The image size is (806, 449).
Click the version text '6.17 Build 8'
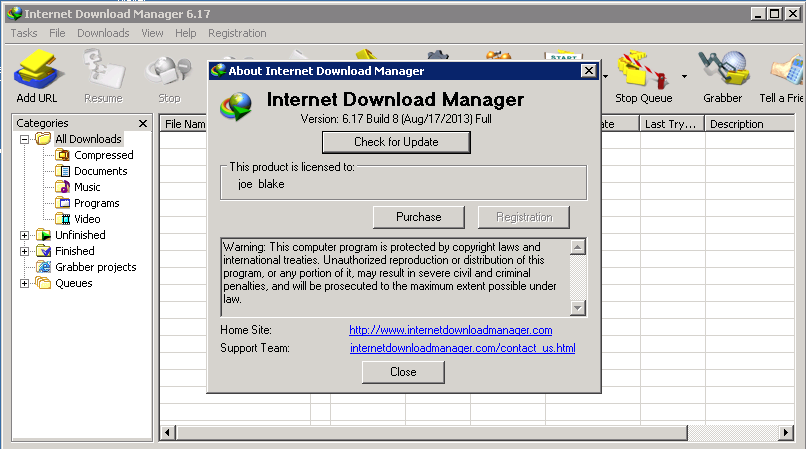coord(370,119)
